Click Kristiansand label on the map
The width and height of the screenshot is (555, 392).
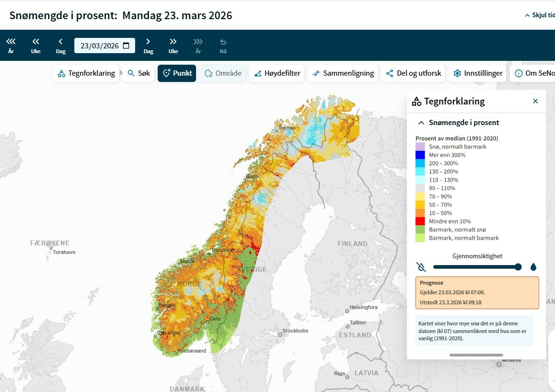[x=192, y=351]
